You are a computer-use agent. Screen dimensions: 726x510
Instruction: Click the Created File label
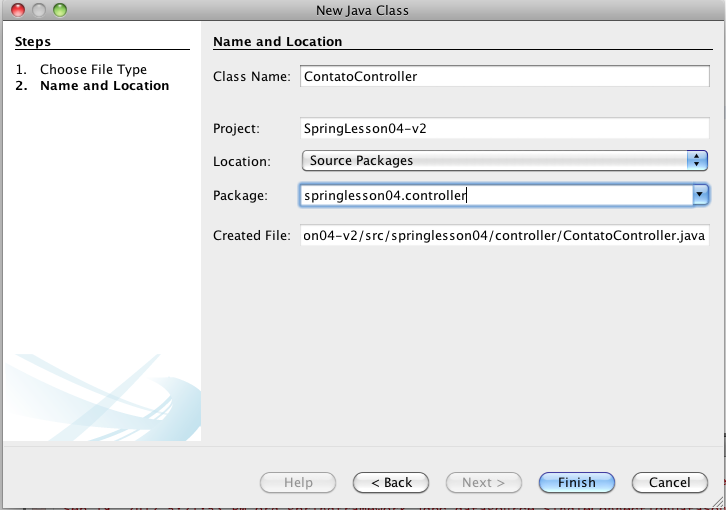click(251, 236)
